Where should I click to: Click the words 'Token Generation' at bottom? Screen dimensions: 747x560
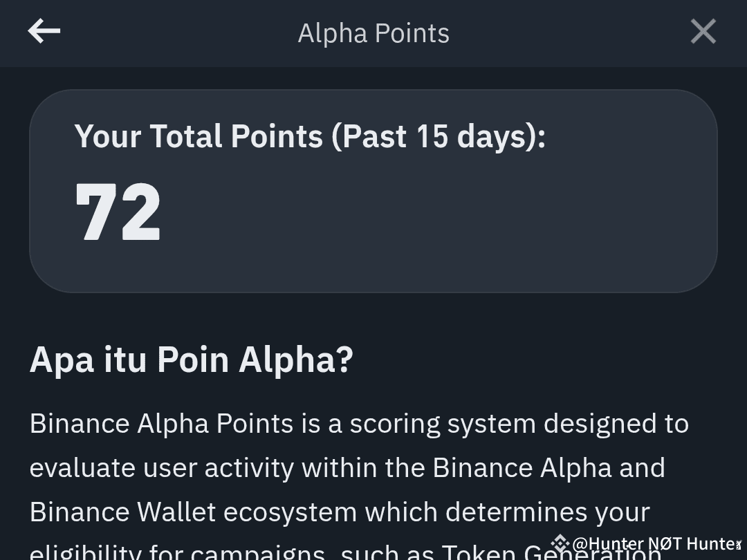tap(552, 553)
